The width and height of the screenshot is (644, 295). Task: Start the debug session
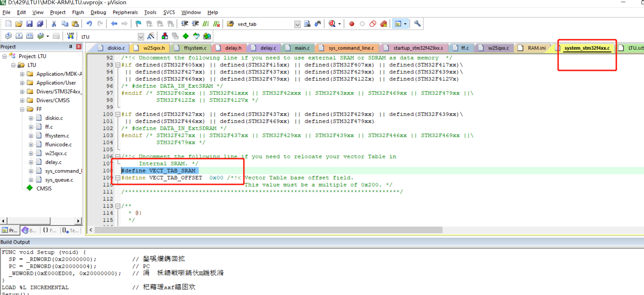click(x=332, y=24)
